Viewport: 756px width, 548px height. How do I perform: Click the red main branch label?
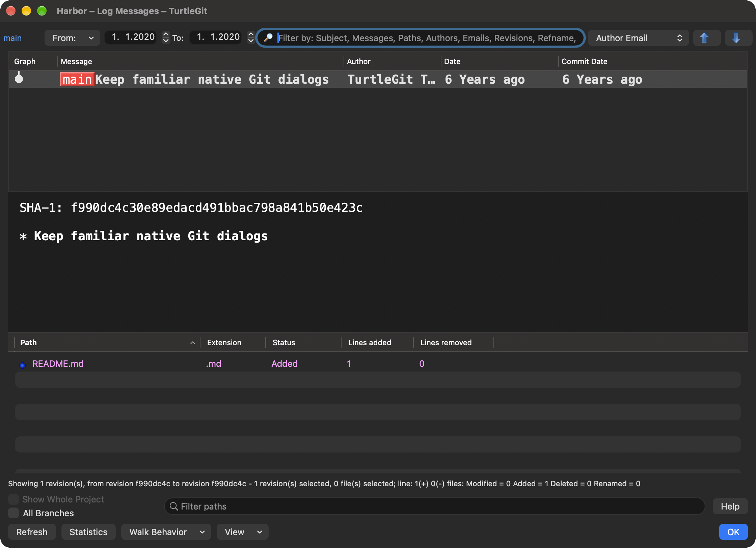[77, 79]
